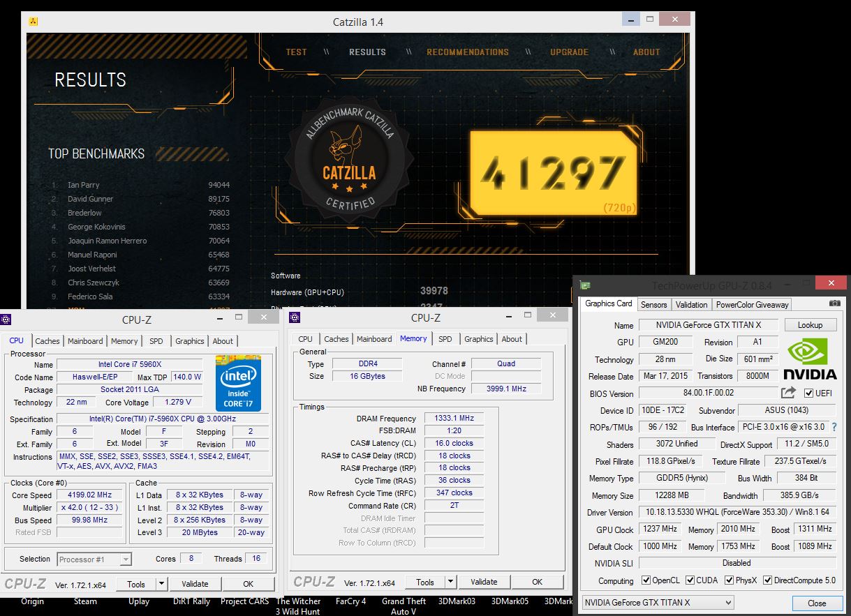This screenshot has height=616, width=851.
Task: Click the BIOS export arrow icon in GPU-Z
Action: [788, 393]
